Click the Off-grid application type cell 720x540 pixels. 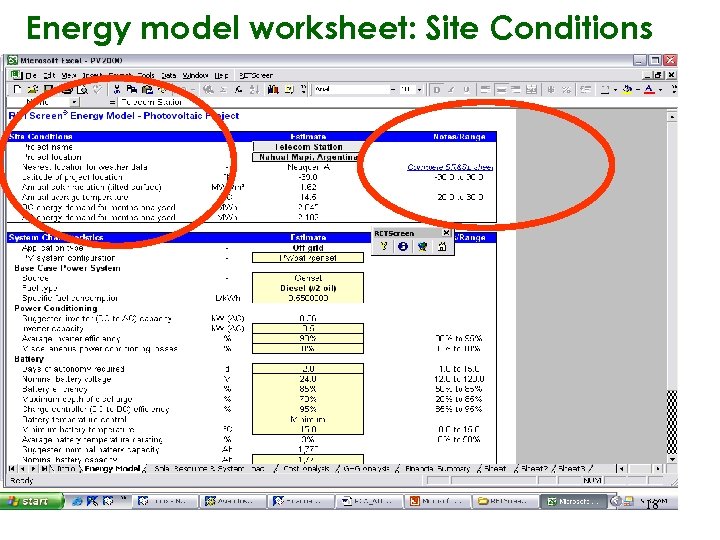308,248
